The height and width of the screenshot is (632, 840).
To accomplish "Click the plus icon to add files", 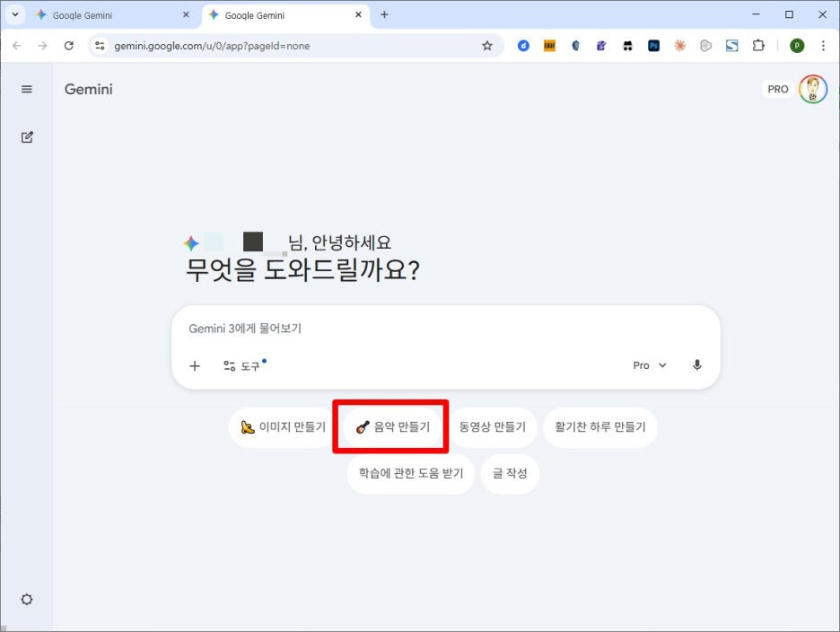I will pos(195,365).
